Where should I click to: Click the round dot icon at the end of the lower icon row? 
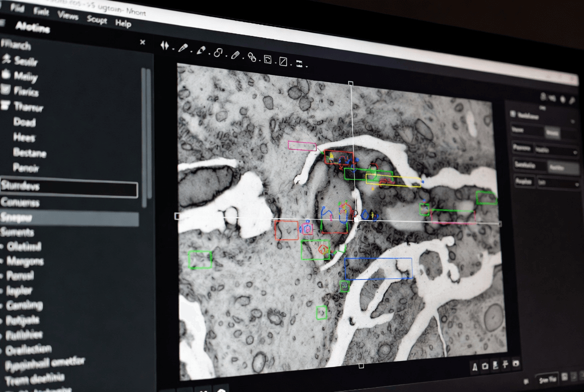coord(516,363)
